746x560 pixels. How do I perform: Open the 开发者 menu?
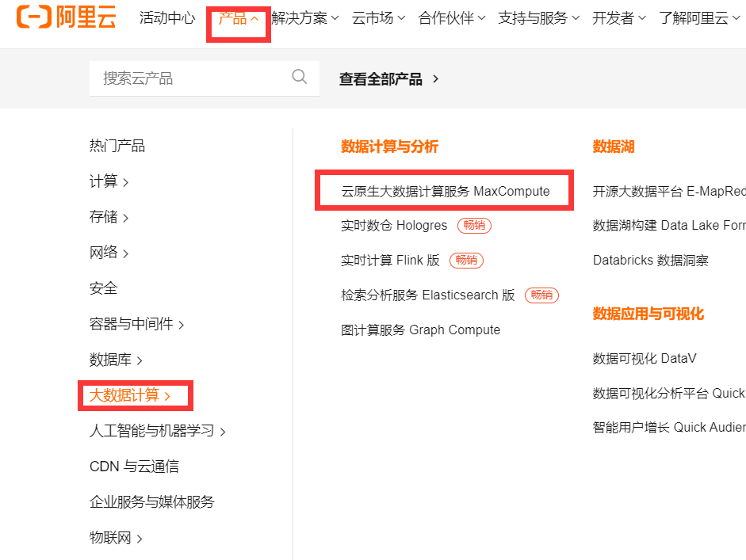click(618, 17)
